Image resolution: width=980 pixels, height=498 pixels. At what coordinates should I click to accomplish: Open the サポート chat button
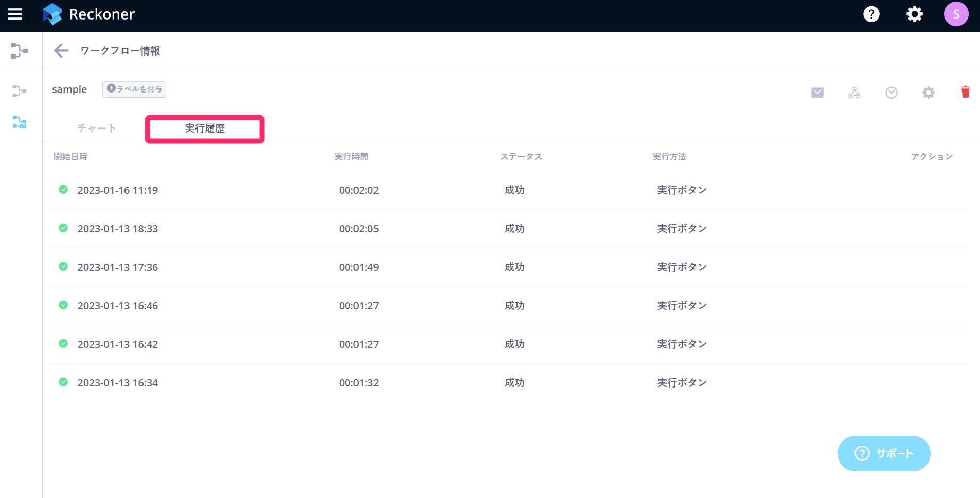(883, 453)
